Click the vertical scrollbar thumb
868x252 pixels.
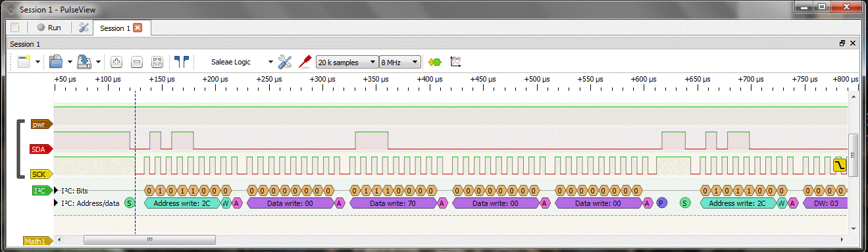pos(853,155)
